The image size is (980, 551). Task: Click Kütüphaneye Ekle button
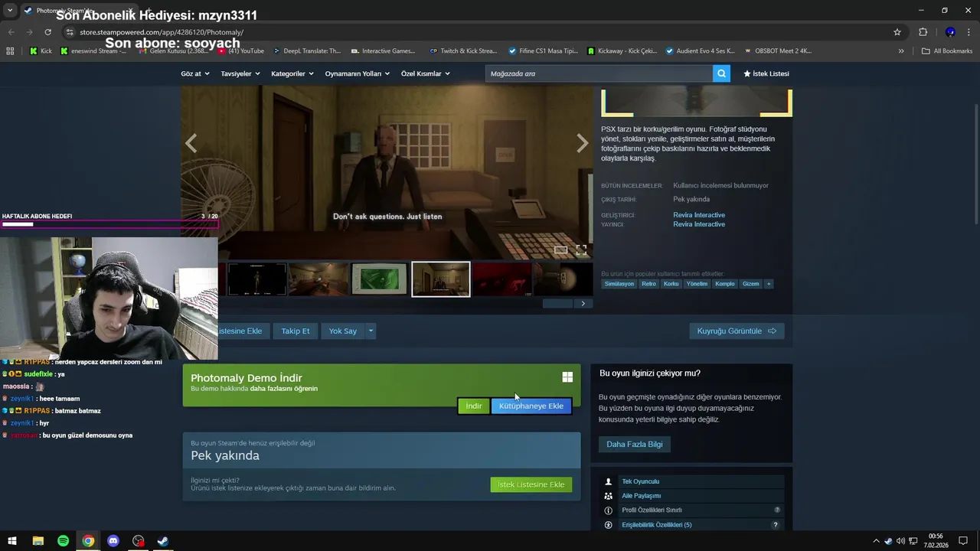click(531, 406)
